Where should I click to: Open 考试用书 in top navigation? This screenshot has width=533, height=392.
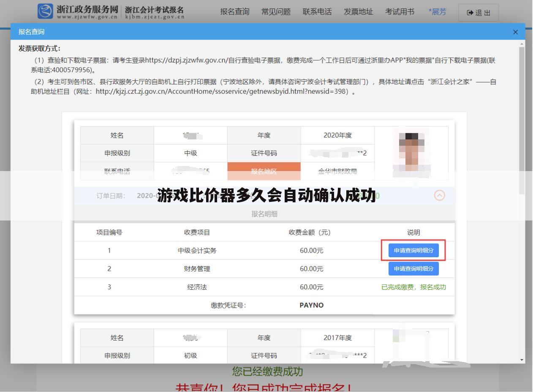coord(400,12)
